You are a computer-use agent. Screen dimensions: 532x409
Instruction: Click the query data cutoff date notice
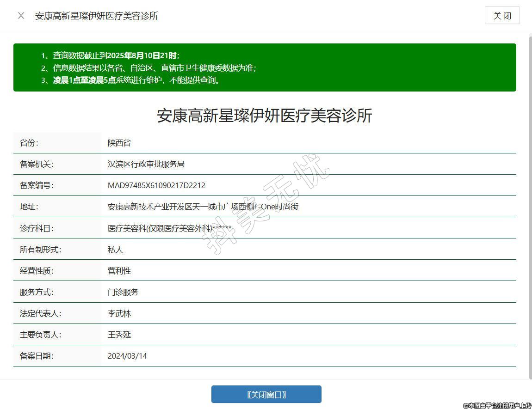[116, 55]
